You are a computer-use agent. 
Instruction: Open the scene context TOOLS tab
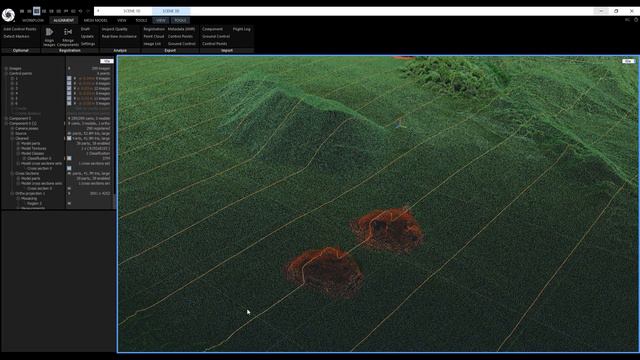180,20
